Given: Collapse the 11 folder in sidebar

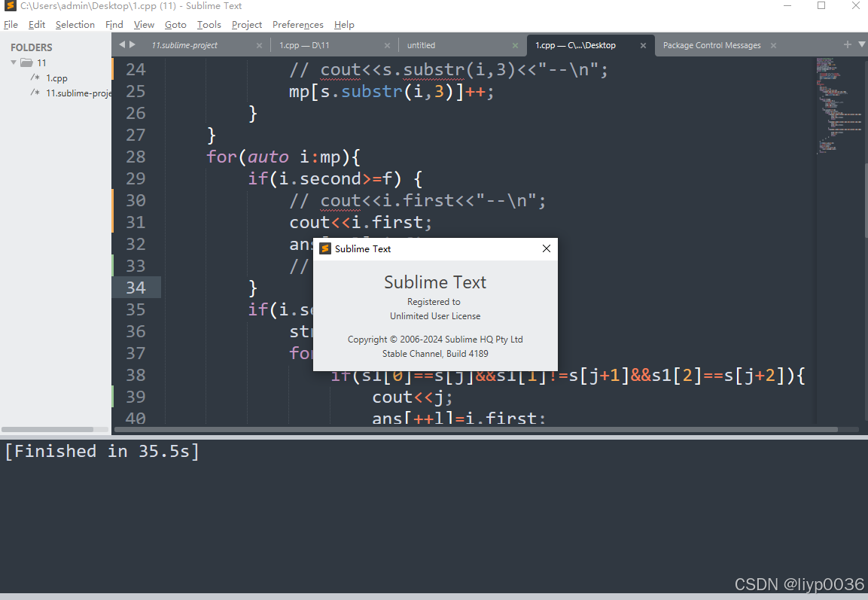Looking at the screenshot, I should (x=14, y=62).
